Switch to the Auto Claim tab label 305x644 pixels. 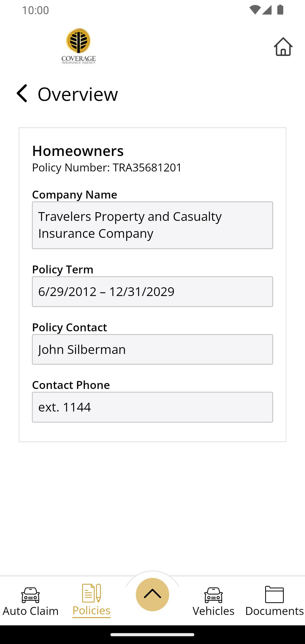pos(30,611)
